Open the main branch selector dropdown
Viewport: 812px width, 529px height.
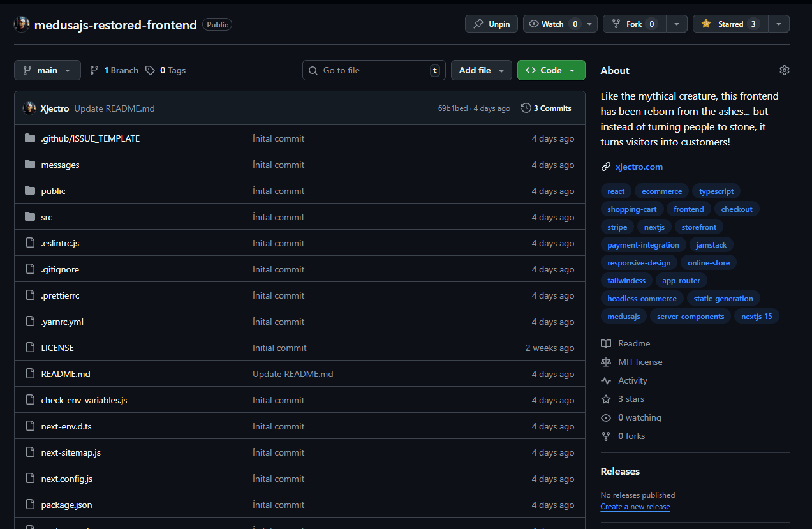click(x=47, y=70)
